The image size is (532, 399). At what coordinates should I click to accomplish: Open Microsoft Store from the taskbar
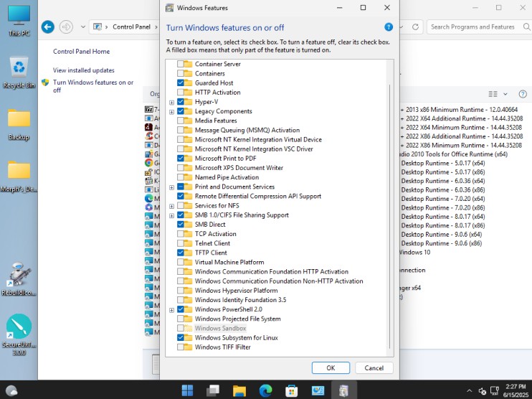291,390
